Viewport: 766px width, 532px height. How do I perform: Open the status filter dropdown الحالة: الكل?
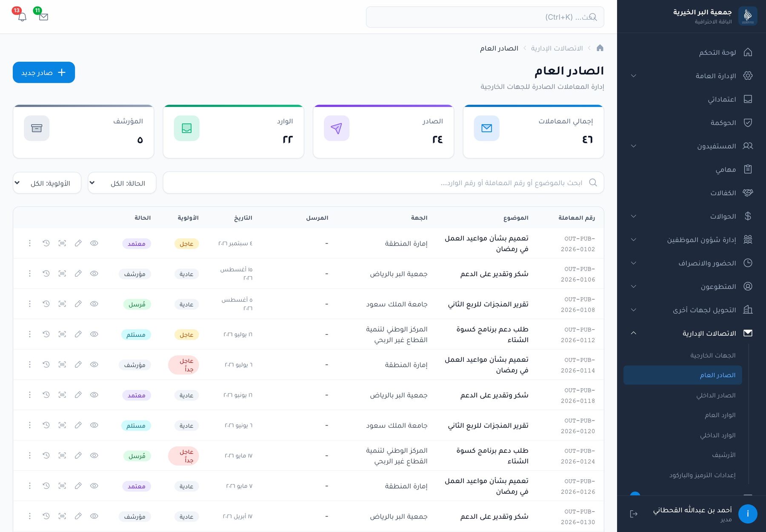tap(122, 183)
